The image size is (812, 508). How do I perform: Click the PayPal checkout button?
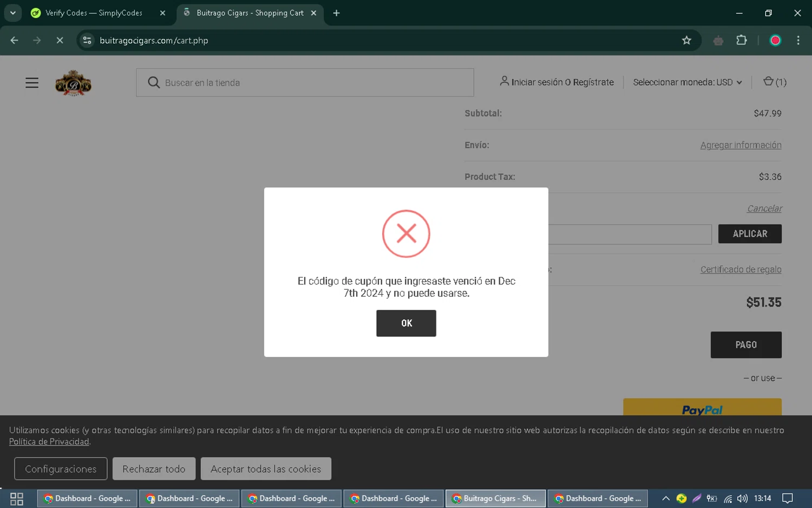point(702,407)
